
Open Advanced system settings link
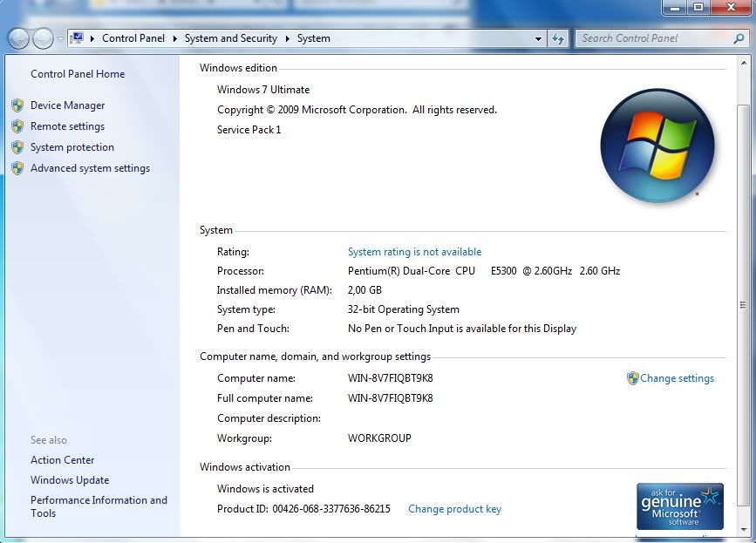coord(90,168)
